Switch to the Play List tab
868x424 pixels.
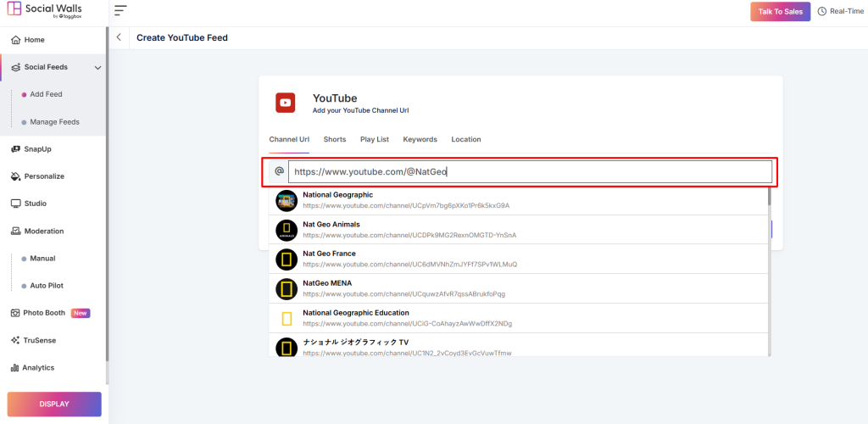click(374, 139)
